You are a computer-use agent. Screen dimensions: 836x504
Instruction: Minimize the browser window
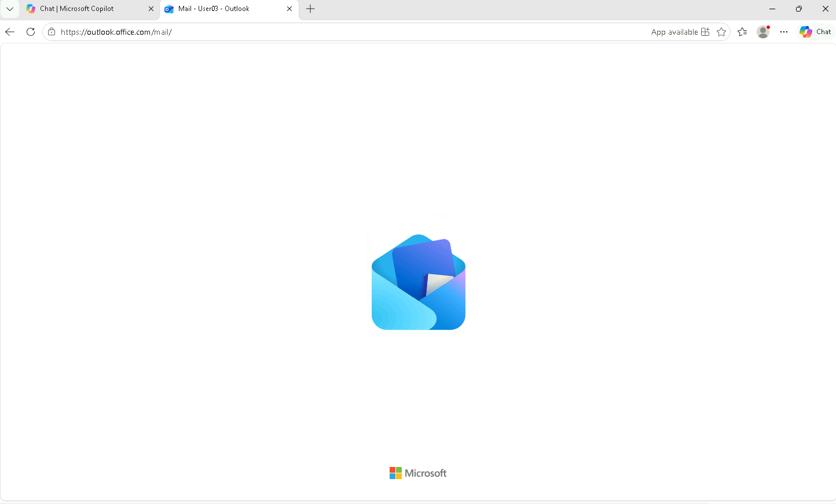pos(772,9)
